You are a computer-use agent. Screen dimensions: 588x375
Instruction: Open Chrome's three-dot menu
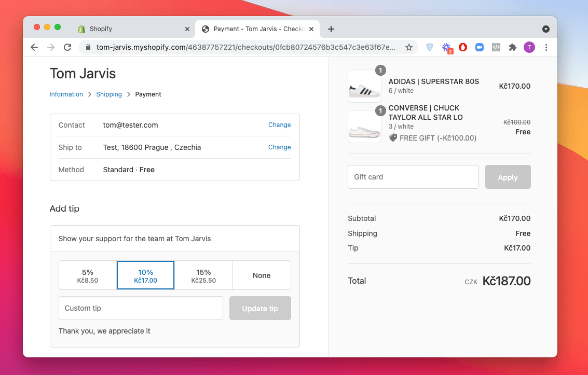[x=546, y=47]
